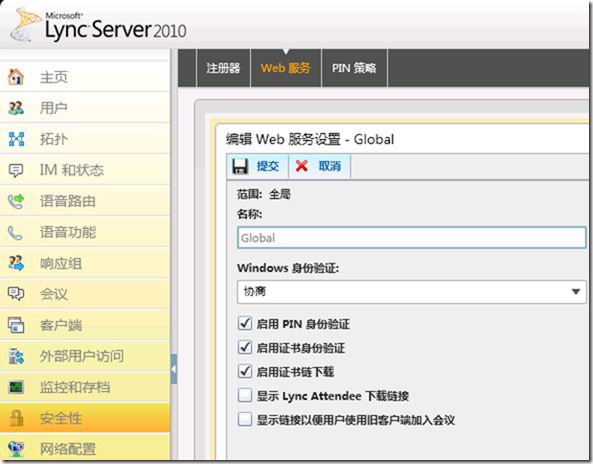Click the 主页 home house icon
Viewport: 593px width, 464px height.
(x=16, y=77)
